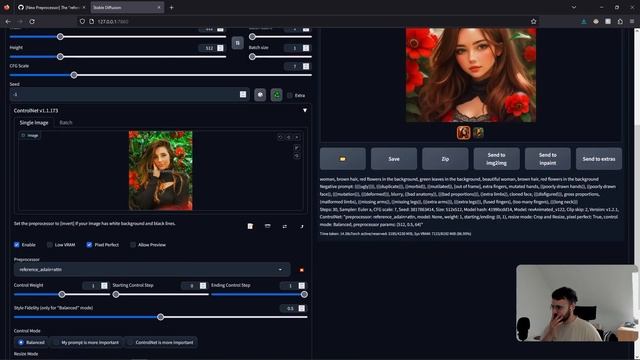640x360 pixels.
Task: Switch to the Single Image tab
Action: click(34, 123)
